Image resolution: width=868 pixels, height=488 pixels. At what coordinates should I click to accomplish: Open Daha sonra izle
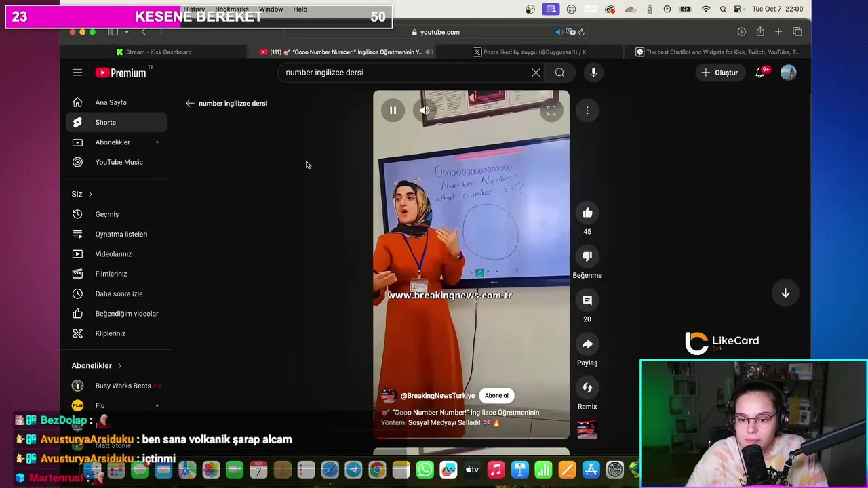coord(117,293)
